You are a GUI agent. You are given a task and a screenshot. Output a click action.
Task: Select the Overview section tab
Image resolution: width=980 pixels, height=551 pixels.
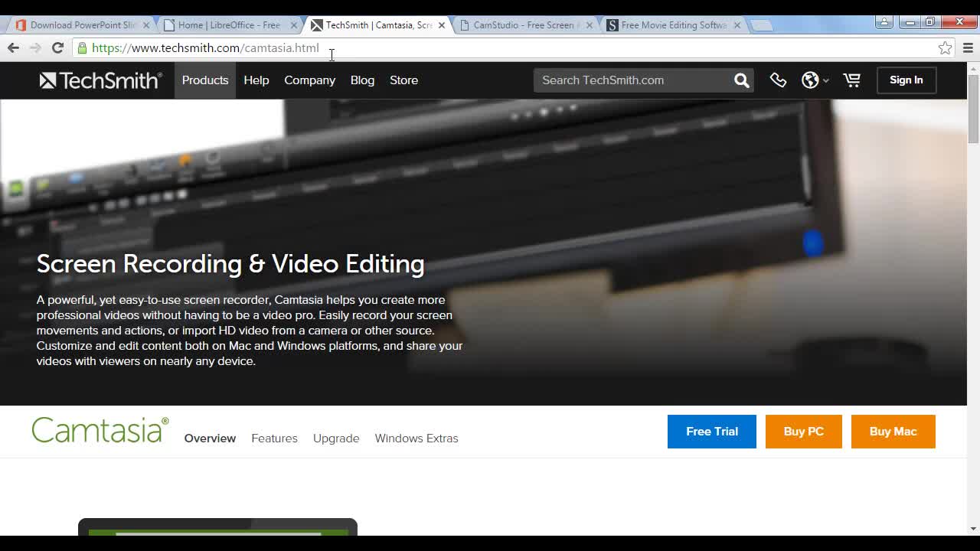[210, 439]
